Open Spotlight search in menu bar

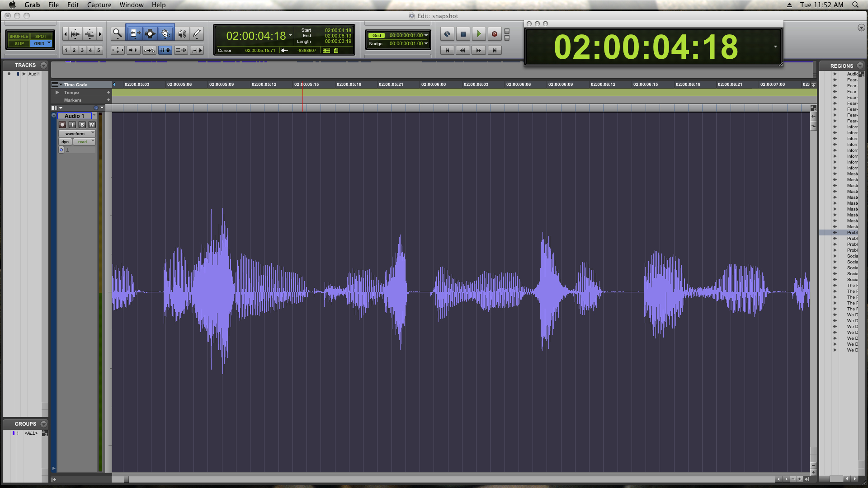coord(855,5)
